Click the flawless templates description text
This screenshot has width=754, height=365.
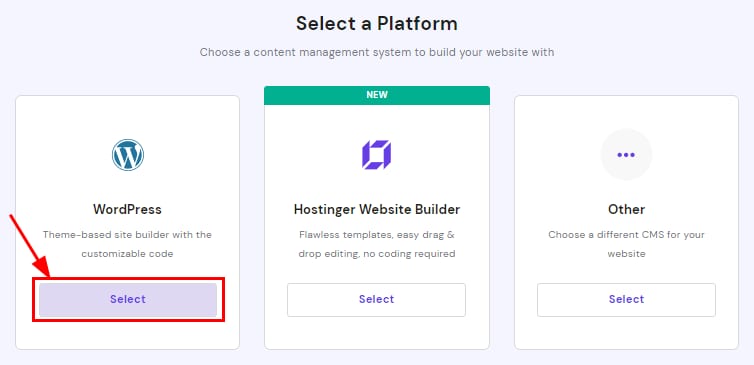tap(377, 244)
